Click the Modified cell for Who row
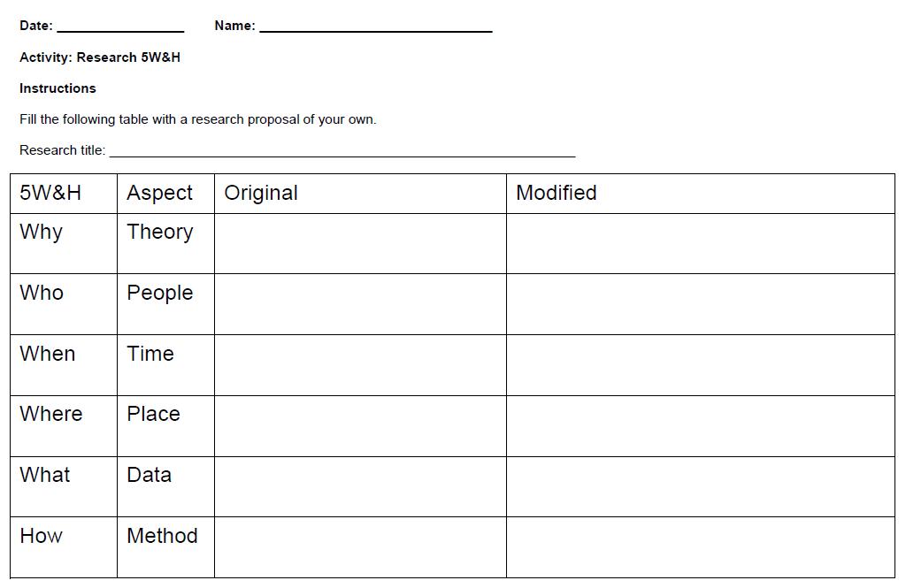The width and height of the screenshot is (906, 588). (700, 304)
